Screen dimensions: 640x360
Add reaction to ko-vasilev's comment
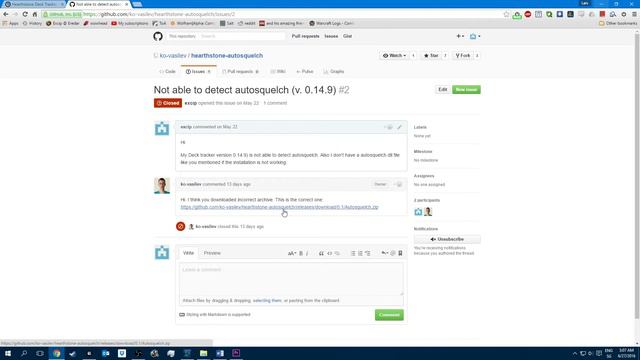[398, 184]
